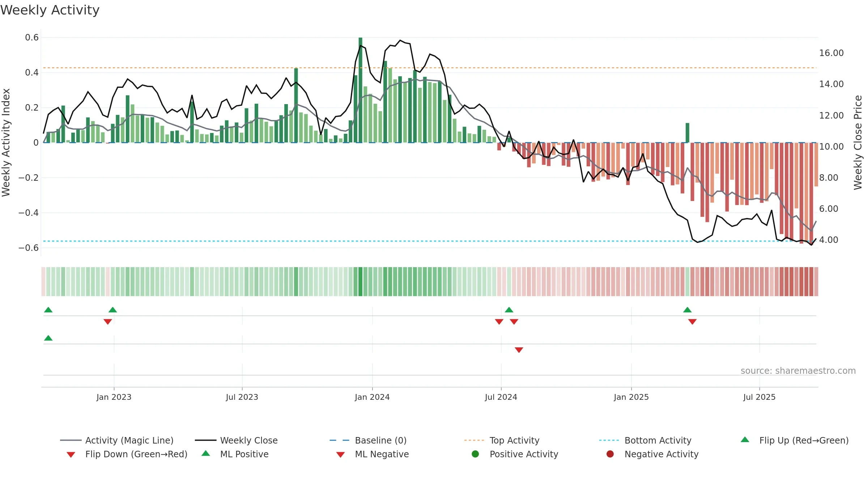Click the ML Positive green triangle in legend
This screenshot has width=868, height=488.
coord(206,453)
